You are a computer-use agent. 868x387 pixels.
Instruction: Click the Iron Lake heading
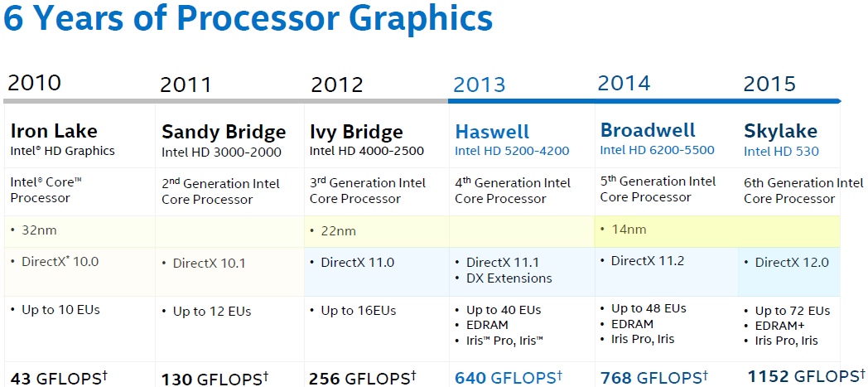[x=54, y=131]
